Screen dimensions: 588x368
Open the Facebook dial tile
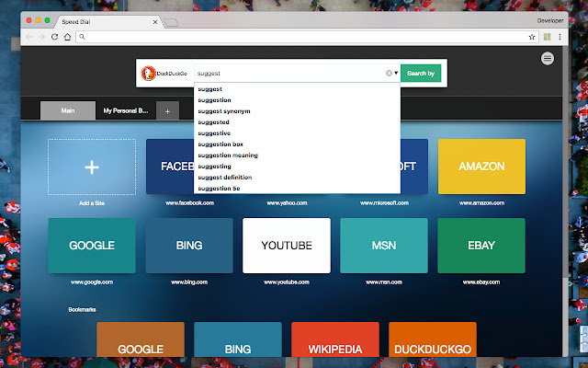[170, 167]
